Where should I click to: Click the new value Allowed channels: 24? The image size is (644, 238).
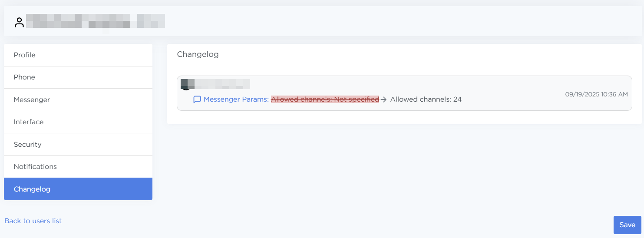click(426, 99)
